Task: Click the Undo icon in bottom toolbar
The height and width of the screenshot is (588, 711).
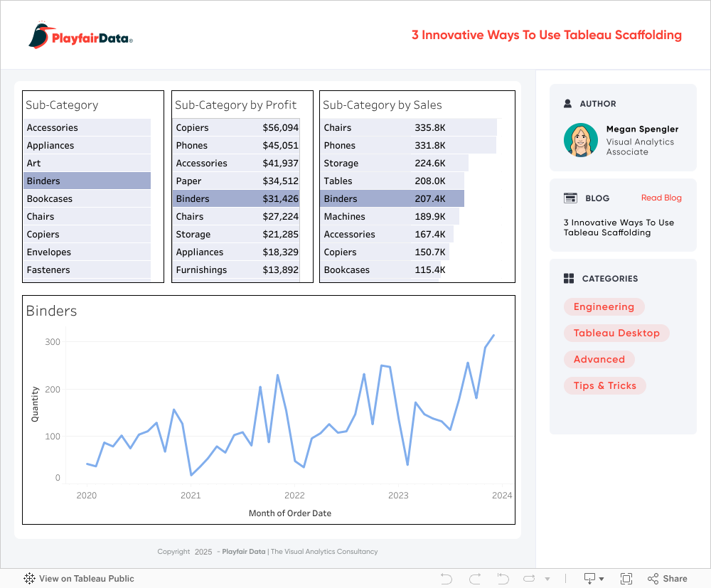Action: pyautogui.click(x=447, y=579)
